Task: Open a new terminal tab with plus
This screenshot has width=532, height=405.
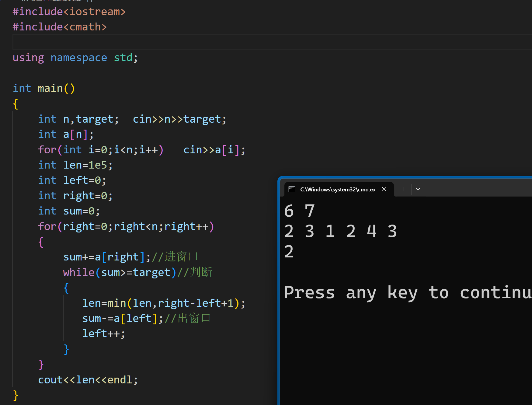Action: point(404,189)
